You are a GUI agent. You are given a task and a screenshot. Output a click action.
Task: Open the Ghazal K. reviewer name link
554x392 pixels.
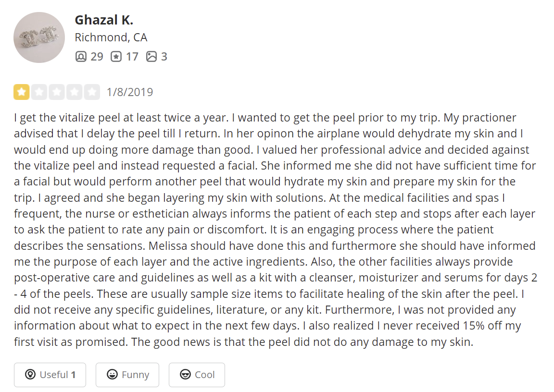click(104, 20)
